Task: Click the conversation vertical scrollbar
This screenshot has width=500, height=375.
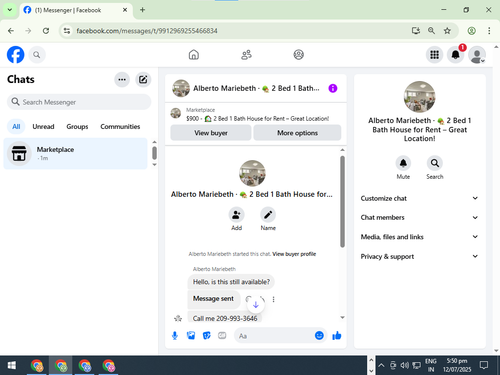Action: (x=342, y=202)
